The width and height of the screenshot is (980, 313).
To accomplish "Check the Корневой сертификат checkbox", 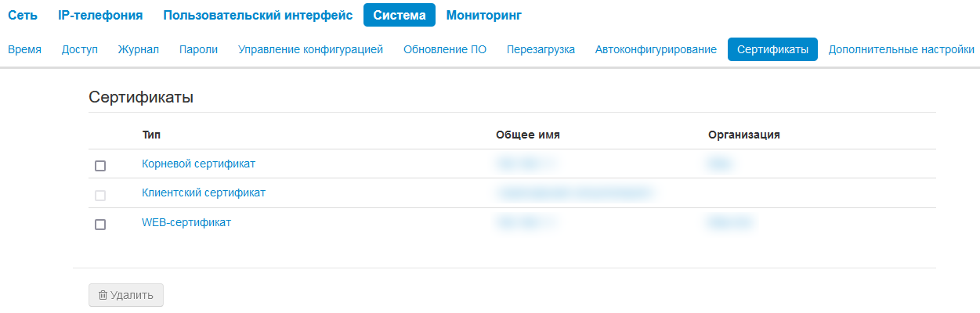I will coord(100,166).
